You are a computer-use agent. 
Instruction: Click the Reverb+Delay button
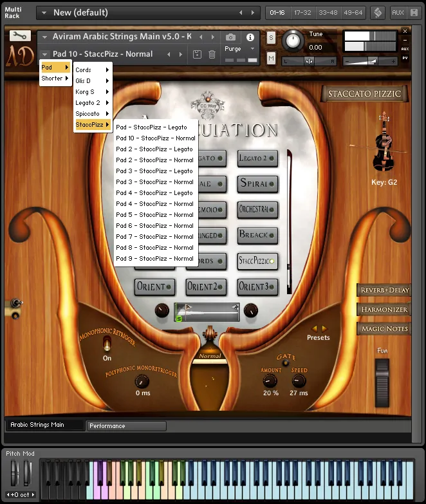click(384, 290)
